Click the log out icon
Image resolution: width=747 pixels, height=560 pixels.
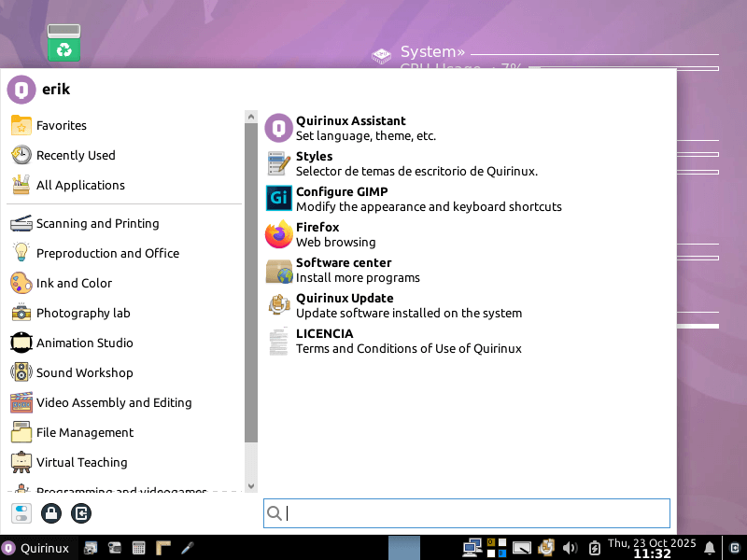pyautogui.click(x=81, y=512)
